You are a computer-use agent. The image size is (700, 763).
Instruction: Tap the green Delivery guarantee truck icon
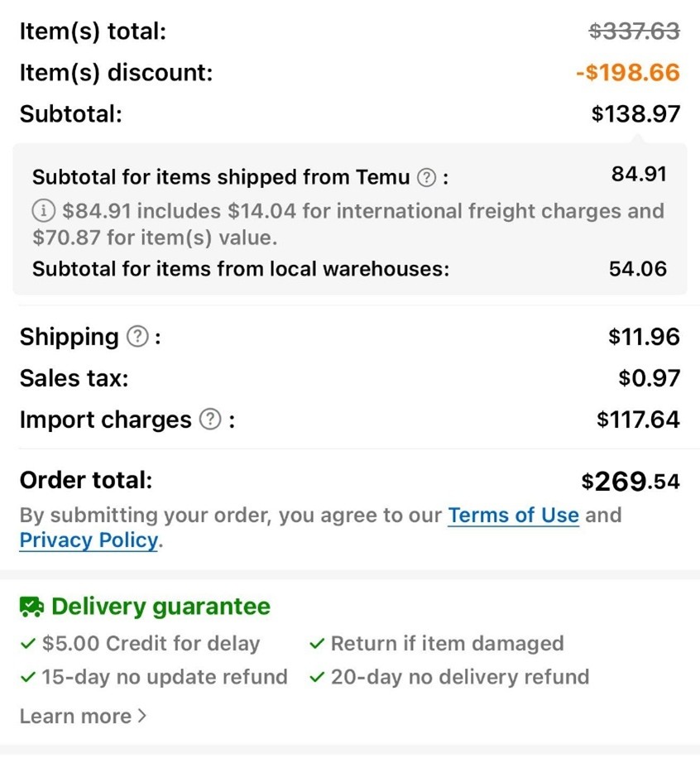31,607
